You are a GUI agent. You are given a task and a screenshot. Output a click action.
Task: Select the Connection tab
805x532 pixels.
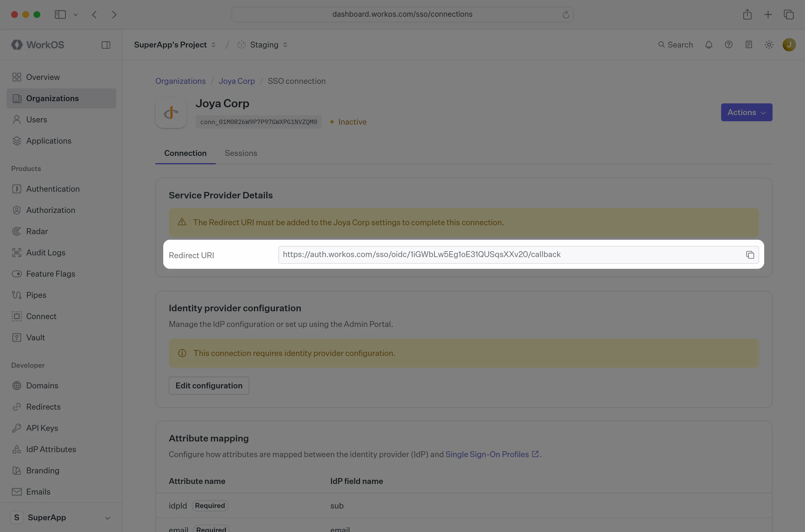[185, 153]
